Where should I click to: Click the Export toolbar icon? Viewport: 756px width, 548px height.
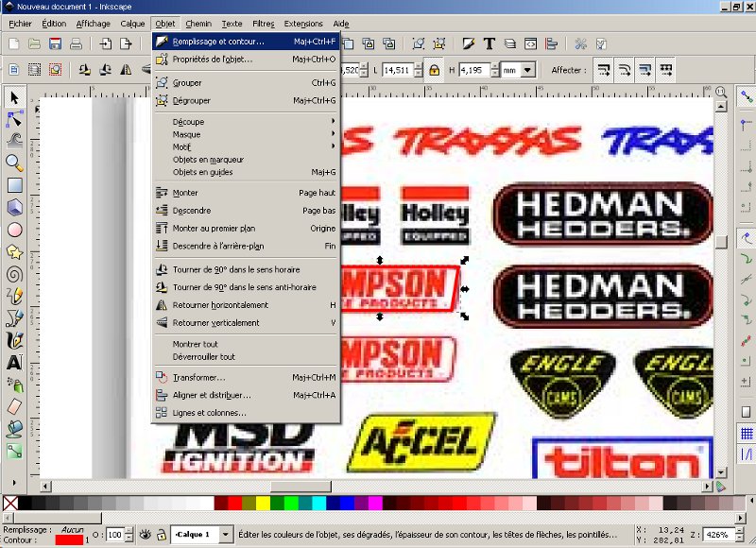[126, 43]
